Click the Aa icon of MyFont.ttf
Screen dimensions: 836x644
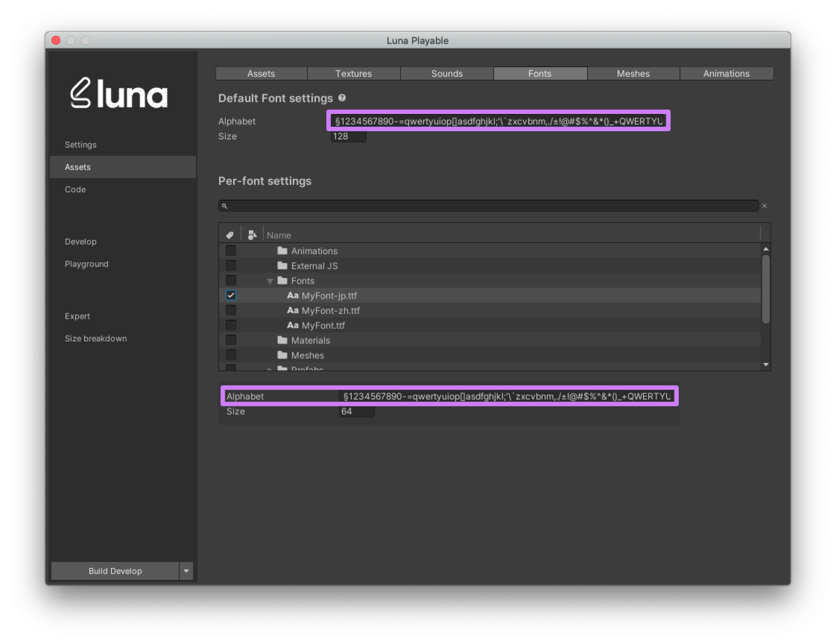[293, 325]
